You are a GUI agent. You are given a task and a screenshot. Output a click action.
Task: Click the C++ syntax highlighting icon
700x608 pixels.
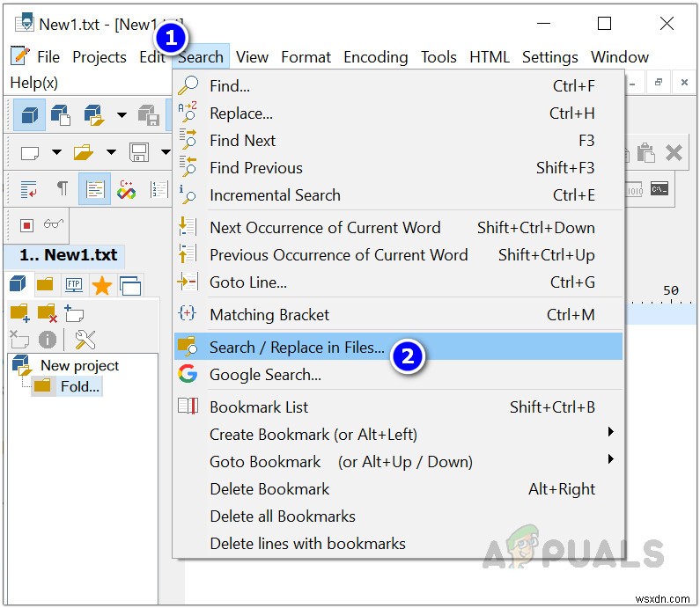126,189
